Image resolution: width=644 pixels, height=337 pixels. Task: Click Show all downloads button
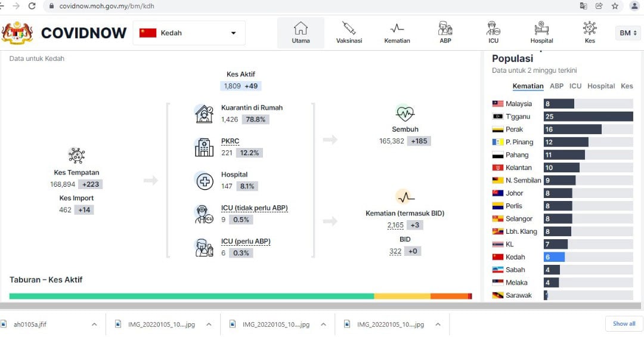click(x=624, y=324)
